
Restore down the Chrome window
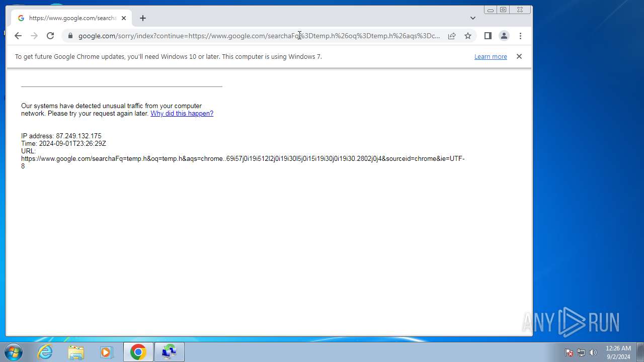(x=503, y=10)
